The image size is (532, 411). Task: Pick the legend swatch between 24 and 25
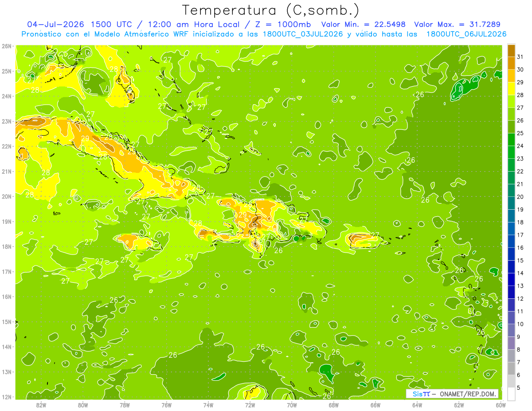click(x=511, y=140)
